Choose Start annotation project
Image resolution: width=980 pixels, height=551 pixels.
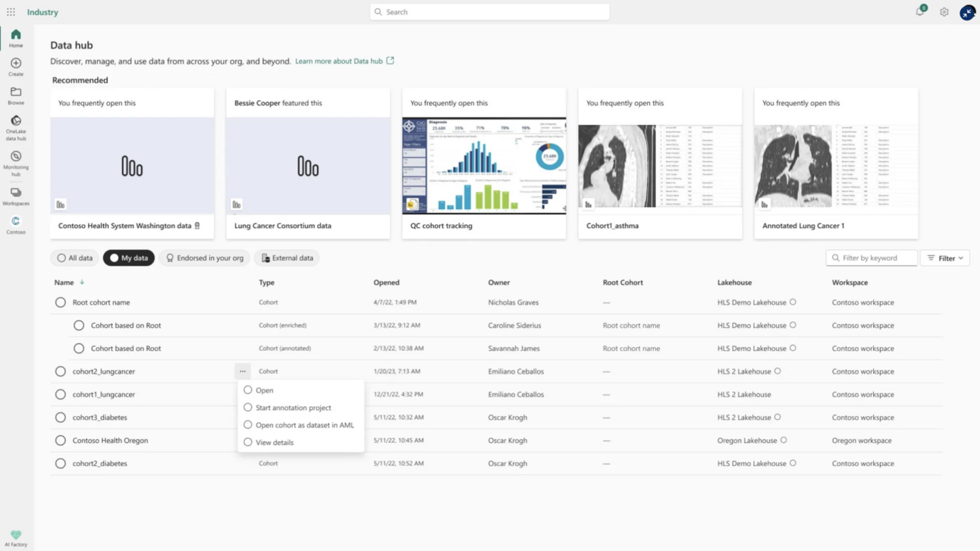coord(300,408)
